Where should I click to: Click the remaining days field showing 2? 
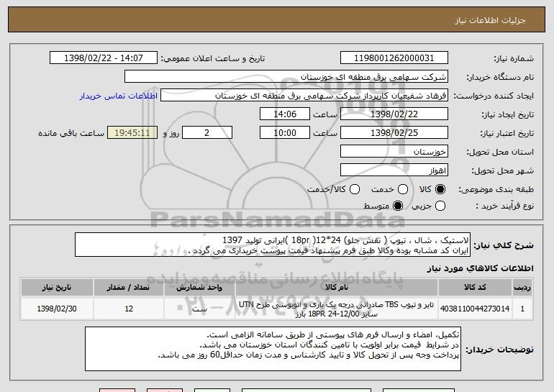pyautogui.click(x=207, y=133)
